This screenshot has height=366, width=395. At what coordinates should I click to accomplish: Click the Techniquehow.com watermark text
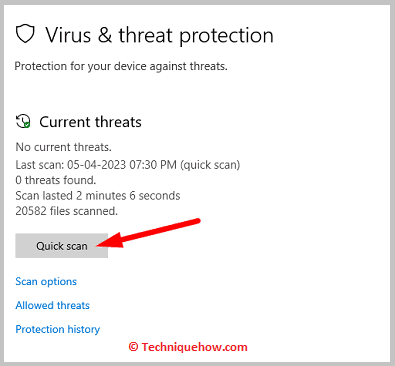(194, 347)
